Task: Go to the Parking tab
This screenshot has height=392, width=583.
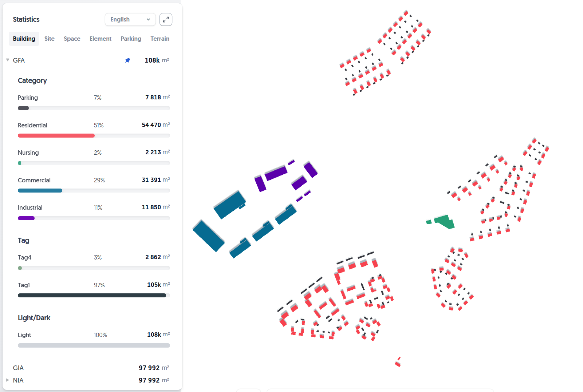Action: point(131,39)
